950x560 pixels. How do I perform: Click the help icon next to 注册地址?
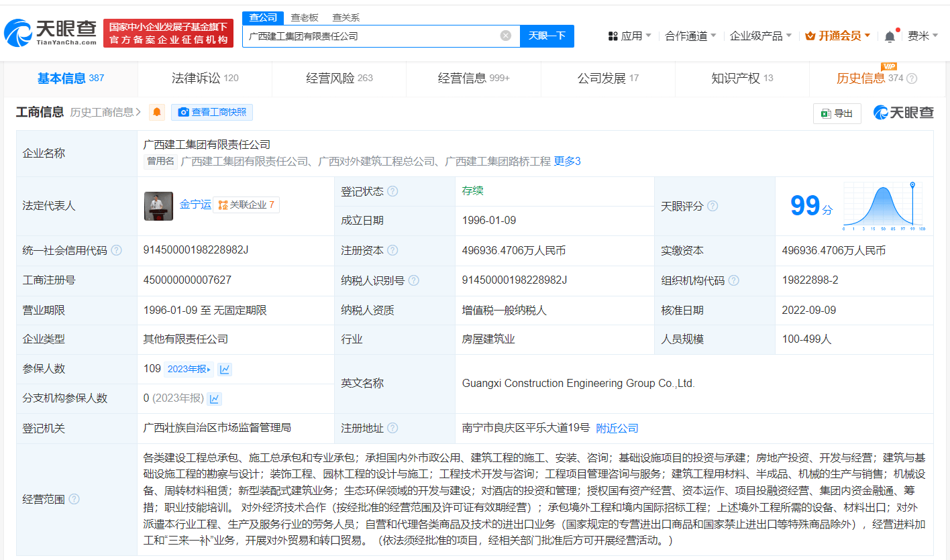(392, 428)
